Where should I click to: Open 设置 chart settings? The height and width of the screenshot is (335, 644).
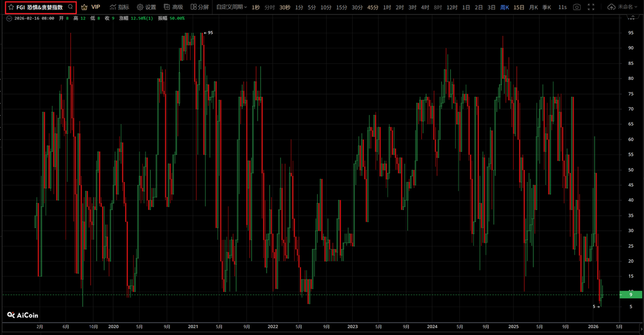click(146, 7)
